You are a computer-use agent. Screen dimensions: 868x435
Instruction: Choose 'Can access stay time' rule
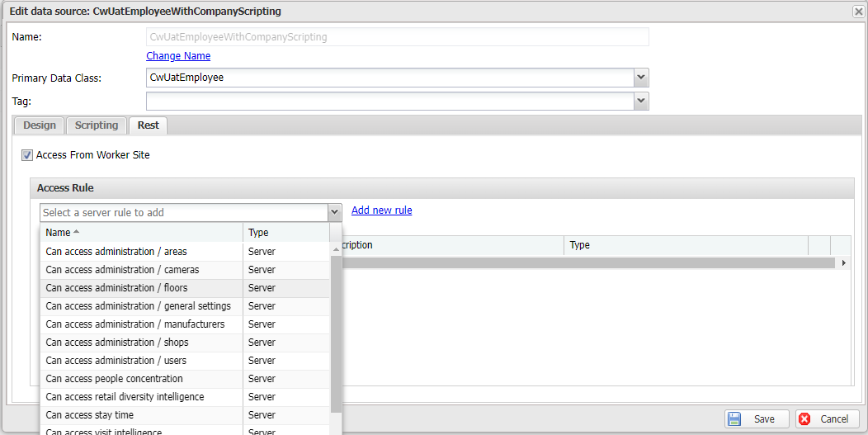(x=89, y=415)
